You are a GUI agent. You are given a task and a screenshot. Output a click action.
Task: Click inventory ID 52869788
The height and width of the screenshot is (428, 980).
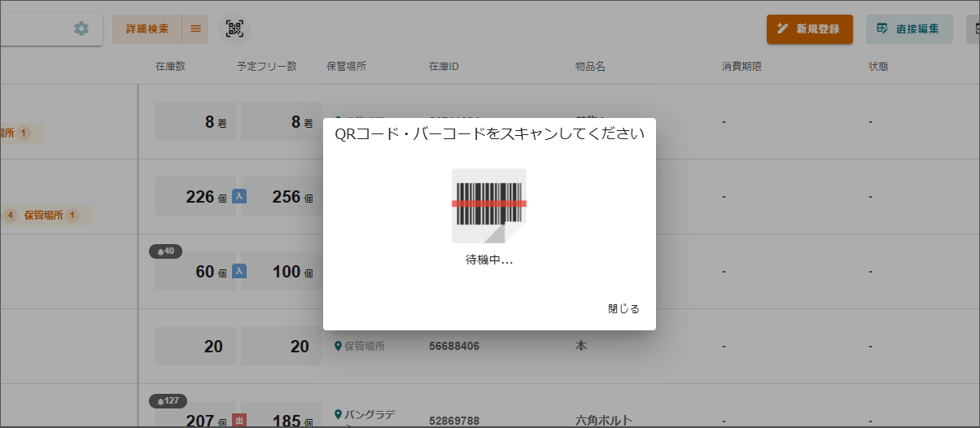tap(454, 421)
